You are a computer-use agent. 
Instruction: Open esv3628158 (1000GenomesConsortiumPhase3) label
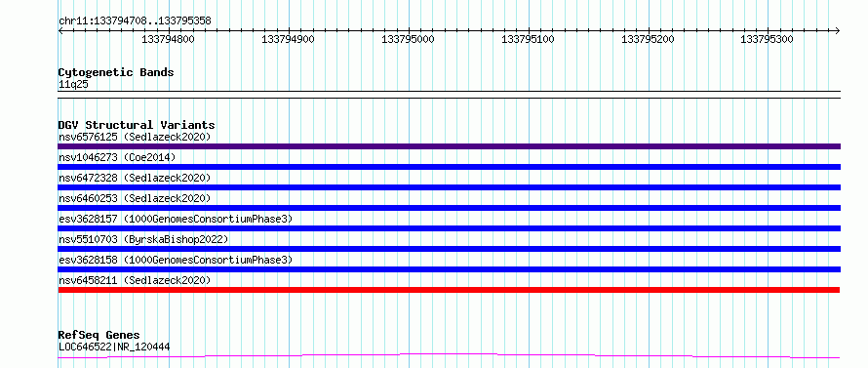point(176,260)
